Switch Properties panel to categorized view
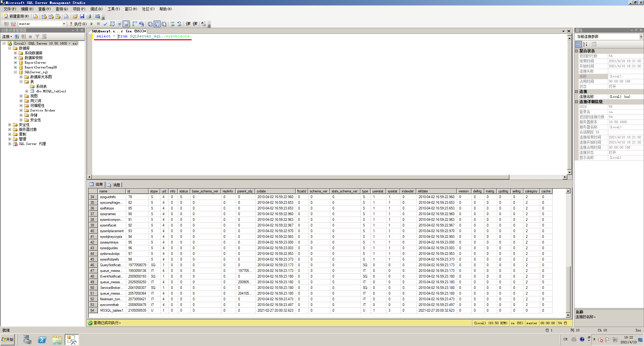644x346 pixels. click(x=578, y=44)
